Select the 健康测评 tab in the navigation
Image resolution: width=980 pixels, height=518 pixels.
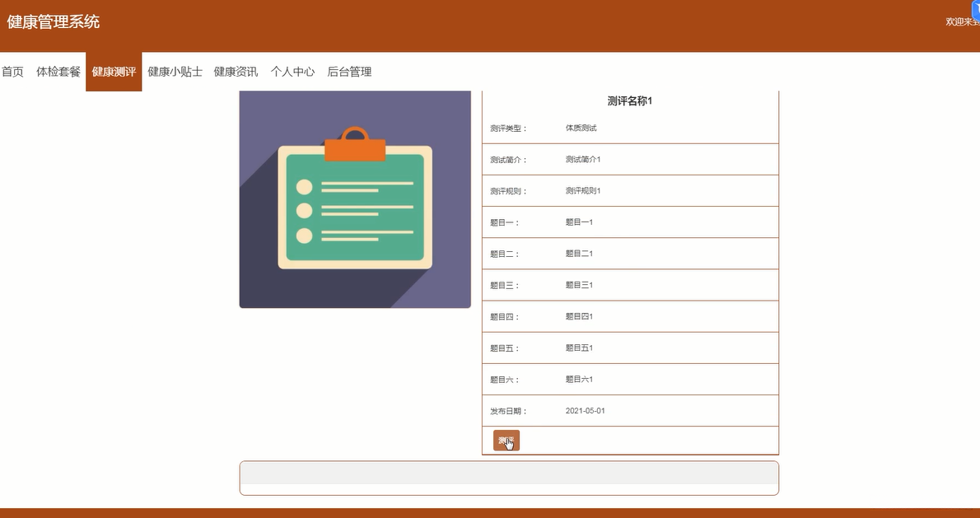pyautogui.click(x=113, y=72)
